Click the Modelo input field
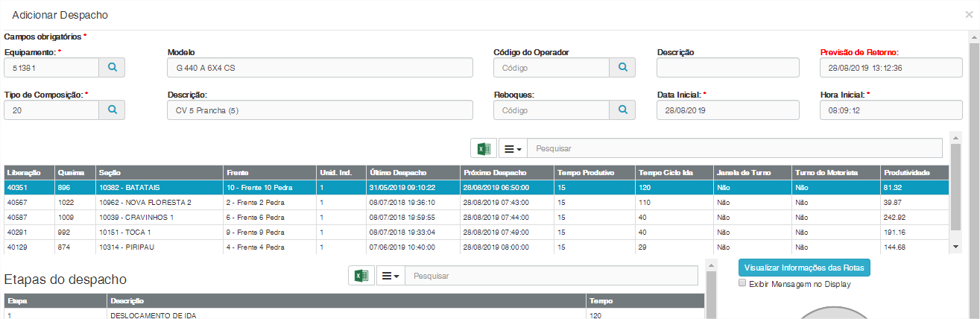The height and width of the screenshot is (319, 980). (320, 67)
